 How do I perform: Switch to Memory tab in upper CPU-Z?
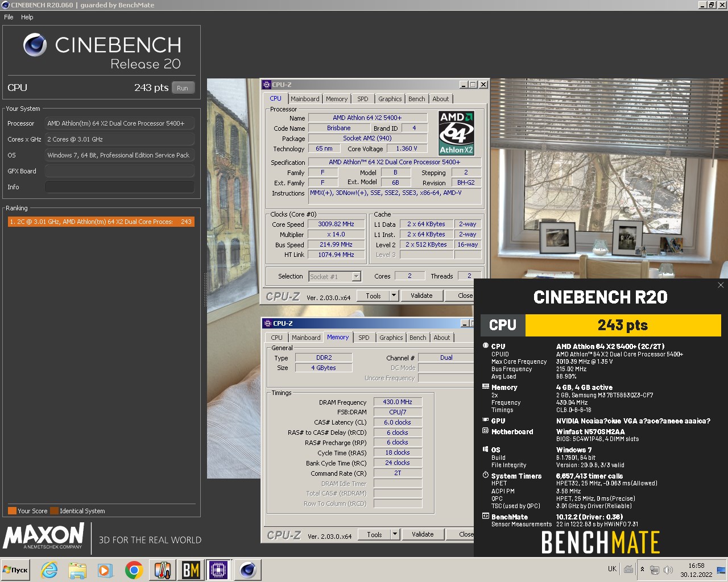click(x=337, y=99)
